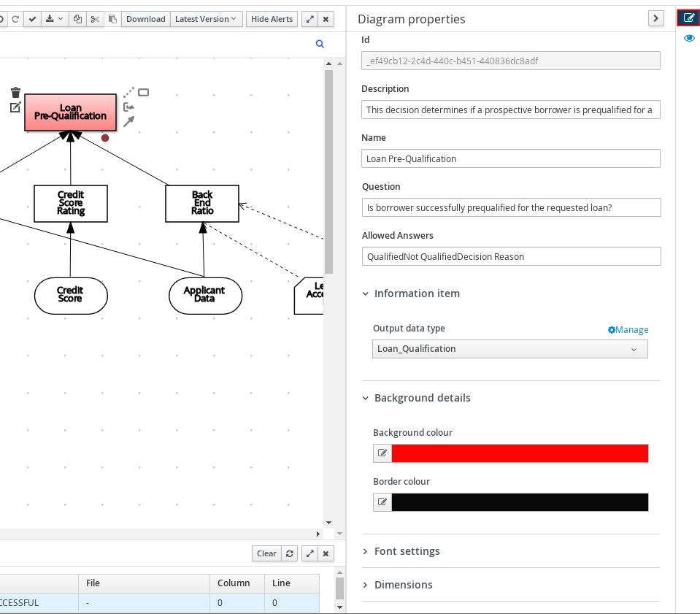Toggle the eye preview icon in sidebar
The height and width of the screenshot is (614, 700).
tap(689, 38)
